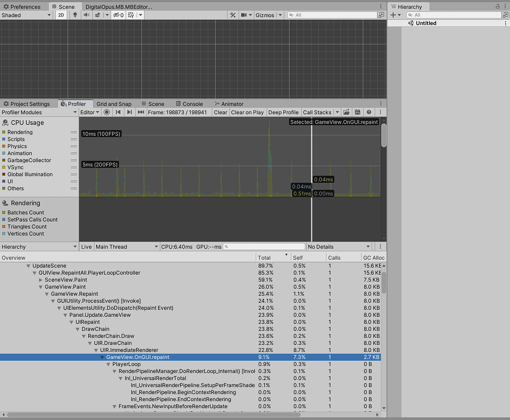The height and width of the screenshot is (420, 510).
Task: Click the Hierarchy search field
Action: 453,15
